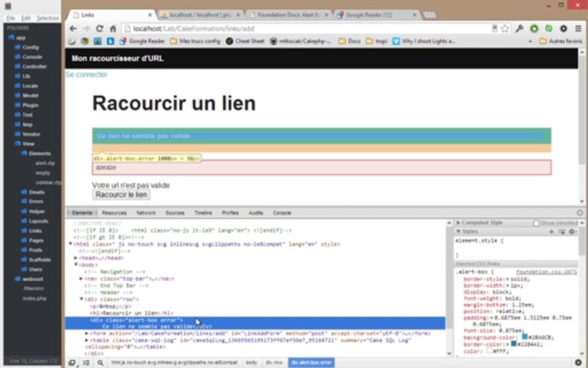
Task: Open the File menu in Sublime Text
Action: coord(11,18)
